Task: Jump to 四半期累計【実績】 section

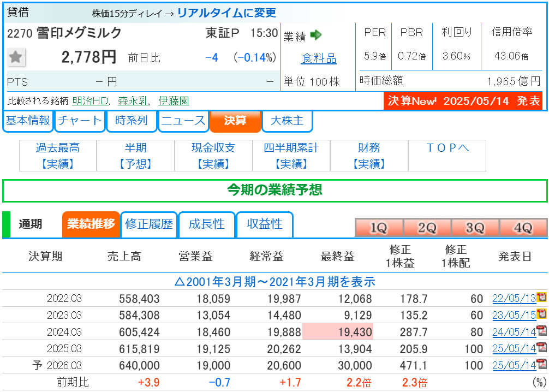Action: tap(291, 156)
